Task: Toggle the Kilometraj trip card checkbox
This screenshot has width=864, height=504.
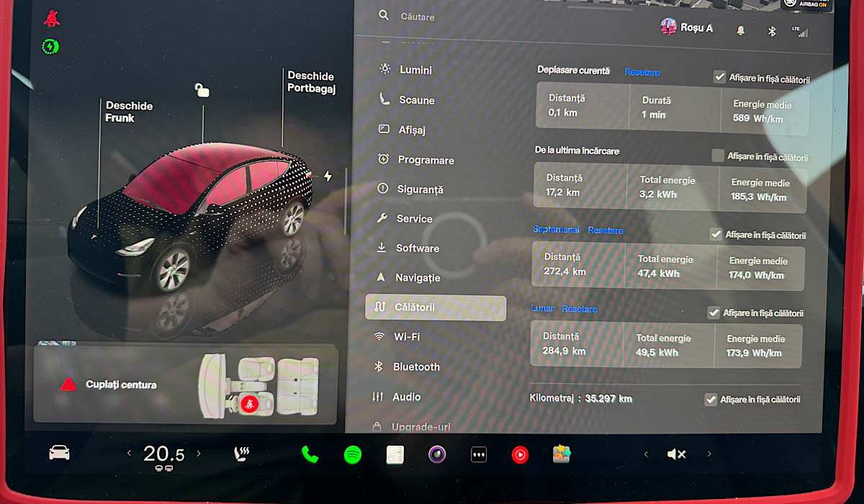Action: point(710,399)
